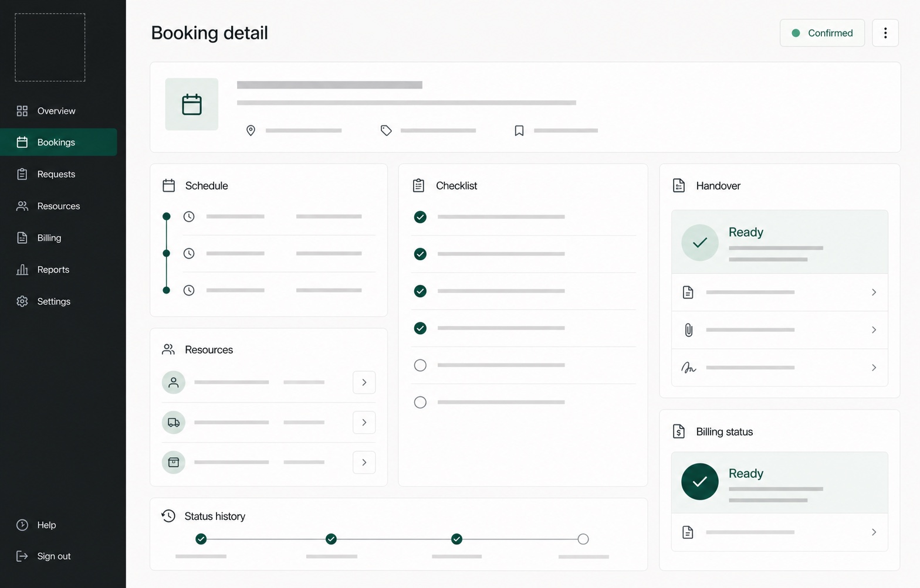Open the Handover document row chevron
Screen dimensions: 920x588
pyautogui.click(x=874, y=292)
